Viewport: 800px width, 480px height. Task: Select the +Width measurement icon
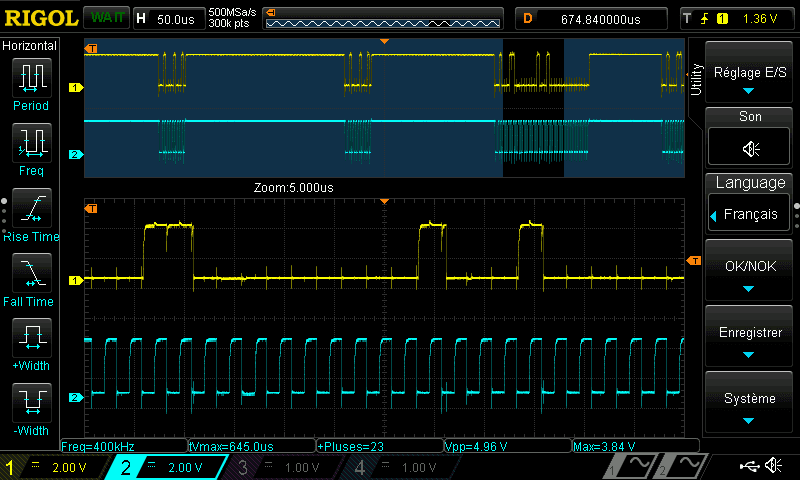[32, 338]
